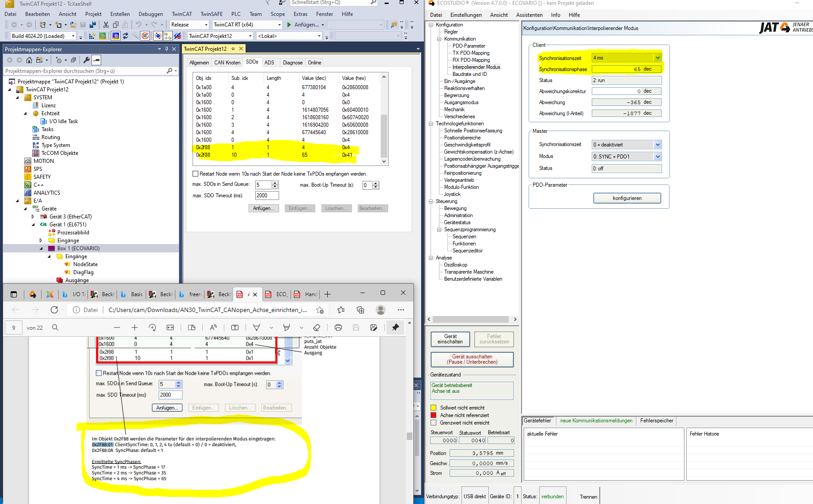The image size is (813, 504).
Task: Click Reload Devices icon in TwinCAT toolbar
Action: 125,36
